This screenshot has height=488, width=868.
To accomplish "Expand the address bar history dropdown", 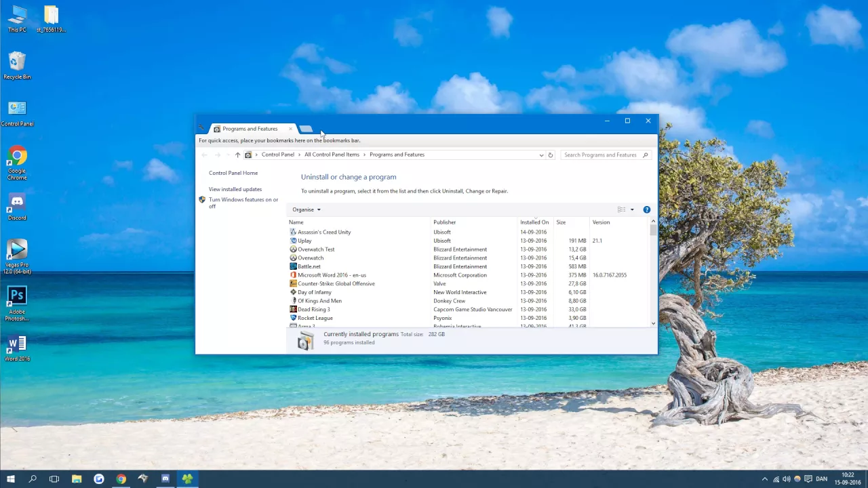I will coord(541,155).
